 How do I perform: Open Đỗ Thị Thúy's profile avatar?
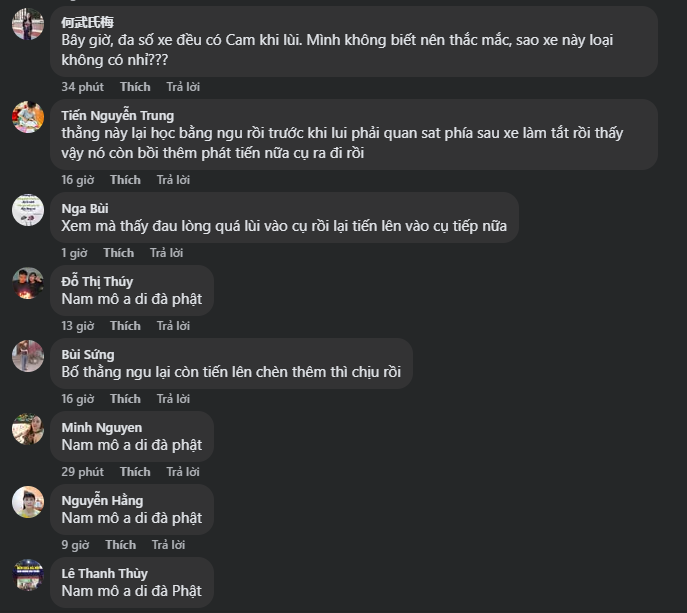(x=27, y=282)
